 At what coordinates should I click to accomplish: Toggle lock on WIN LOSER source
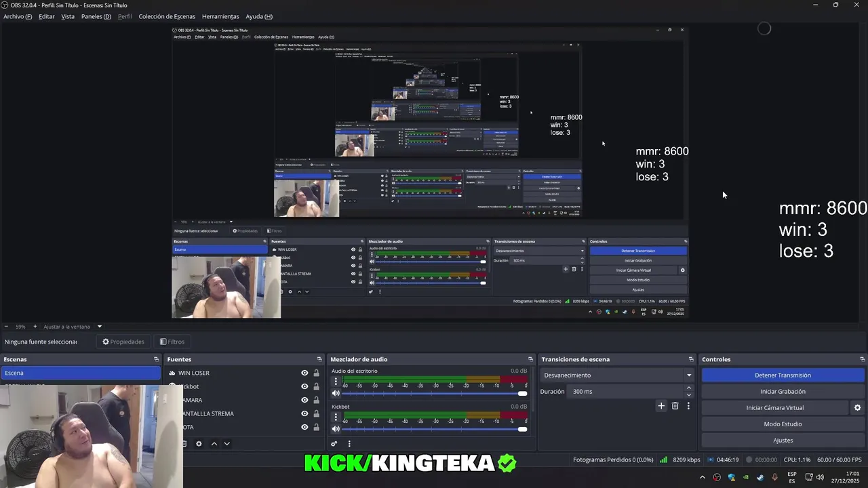tap(316, 373)
